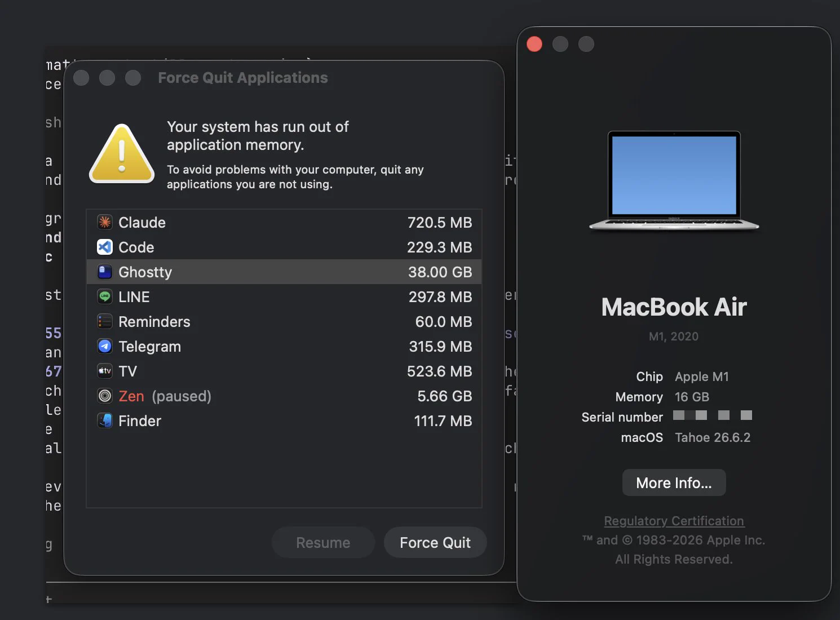Click the Tahoe 26.6.2 macOS version
840x620 pixels.
tap(713, 437)
